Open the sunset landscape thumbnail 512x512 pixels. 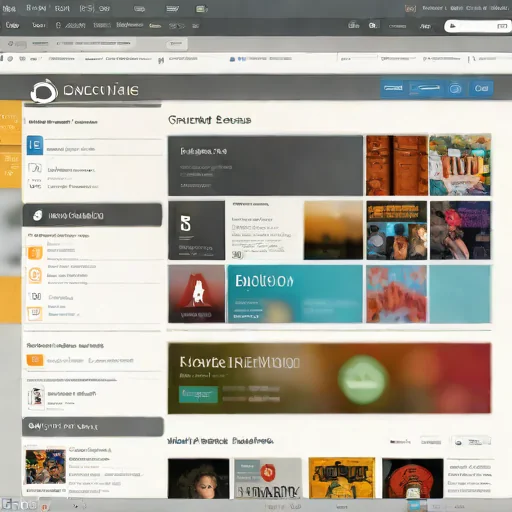[x=333, y=230]
